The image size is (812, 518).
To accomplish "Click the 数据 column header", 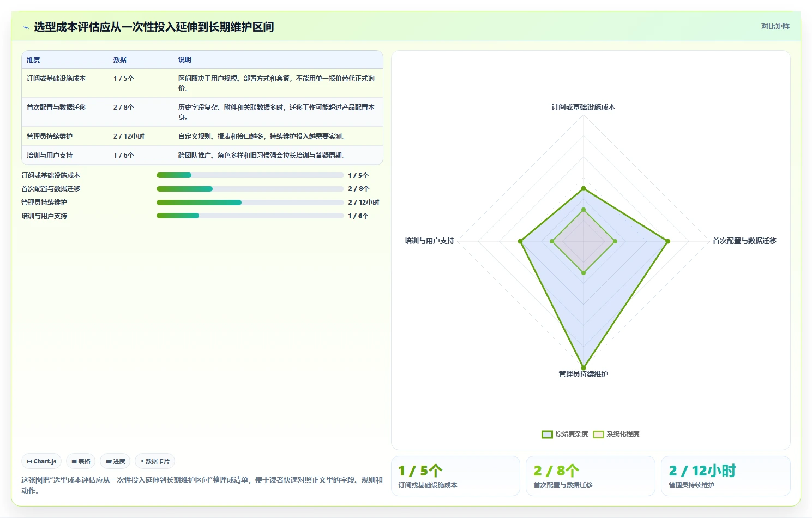I will (x=120, y=60).
